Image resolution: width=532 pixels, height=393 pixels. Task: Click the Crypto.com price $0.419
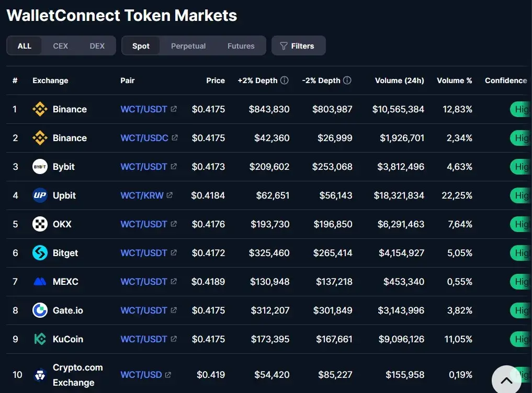point(211,375)
